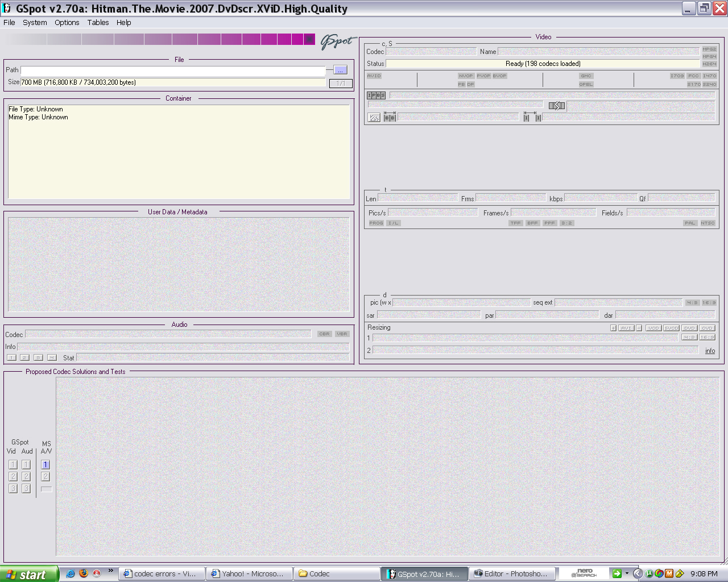Click the interleave arrows icon
Screen dimensions: 728x582
pyautogui.click(x=557, y=106)
